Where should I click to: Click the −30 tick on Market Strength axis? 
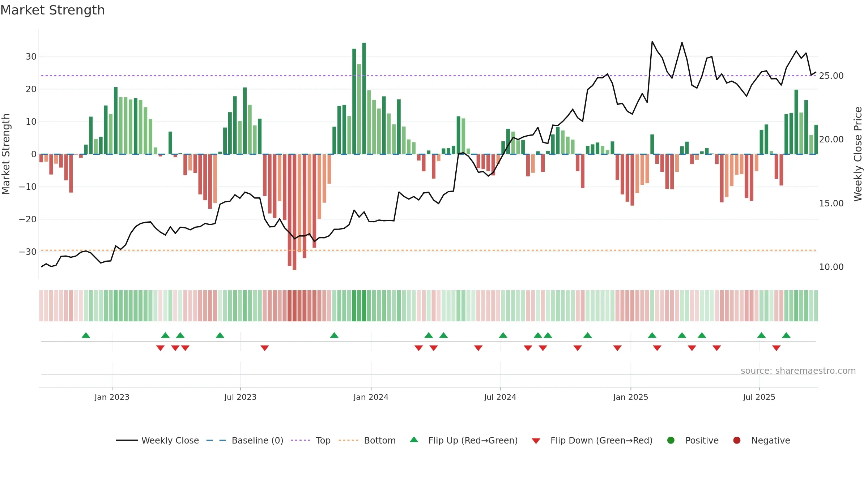tap(28, 252)
